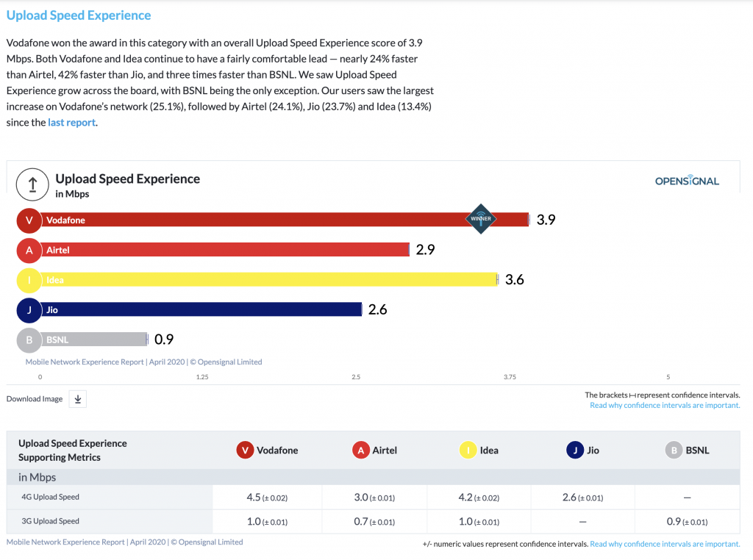This screenshot has height=560, width=753.
Task: Click the Idea yellow bar
Action: pos(269,279)
